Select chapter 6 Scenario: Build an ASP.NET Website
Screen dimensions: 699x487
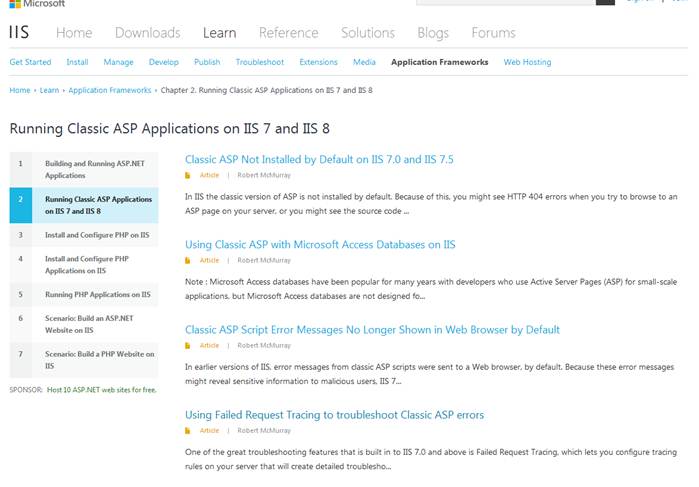(89, 323)
